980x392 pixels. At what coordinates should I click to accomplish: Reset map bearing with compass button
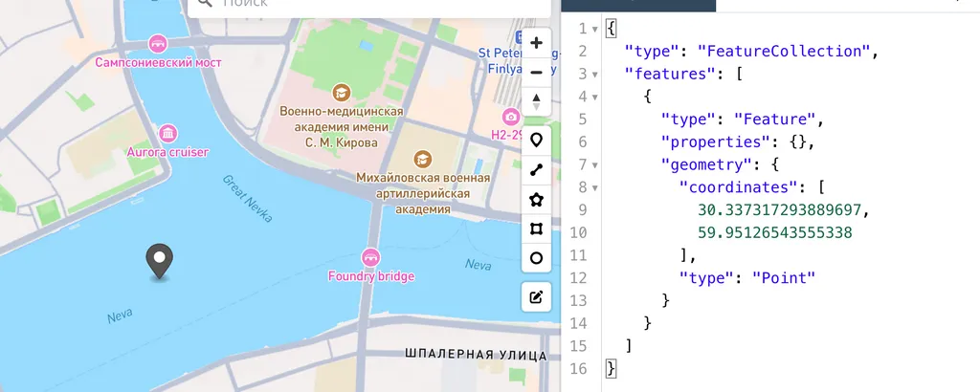click(536, 100)
